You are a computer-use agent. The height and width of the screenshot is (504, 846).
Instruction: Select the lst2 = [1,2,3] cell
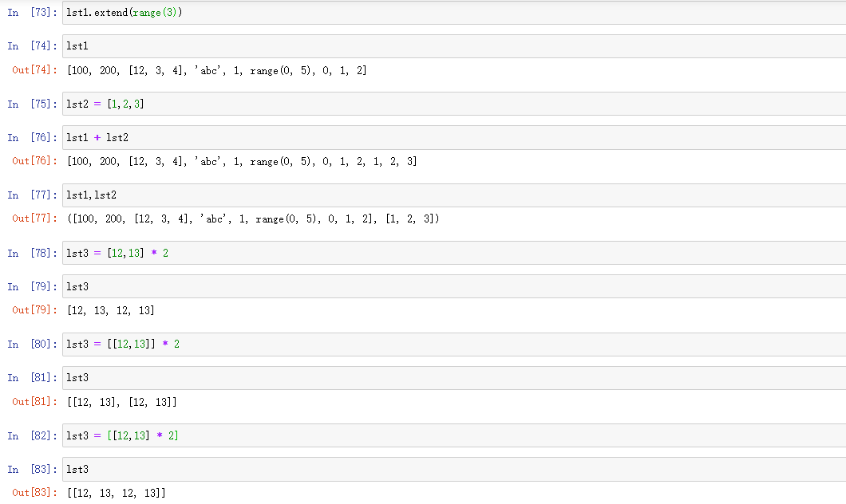(453, 104)
